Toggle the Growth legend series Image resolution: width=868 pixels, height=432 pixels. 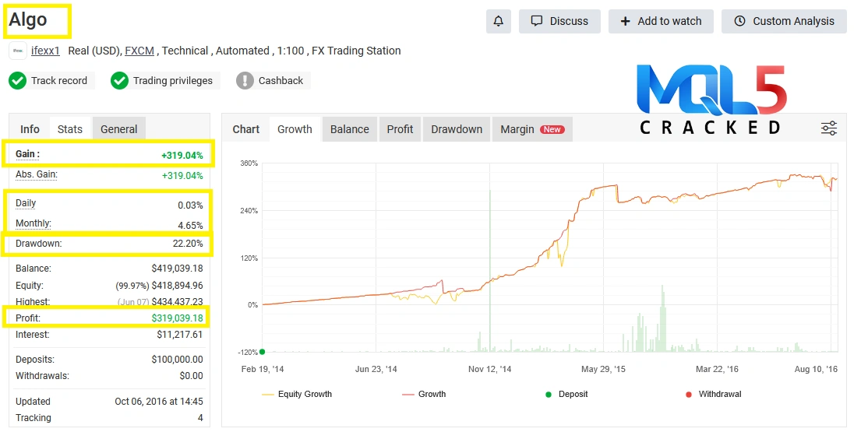425,394
